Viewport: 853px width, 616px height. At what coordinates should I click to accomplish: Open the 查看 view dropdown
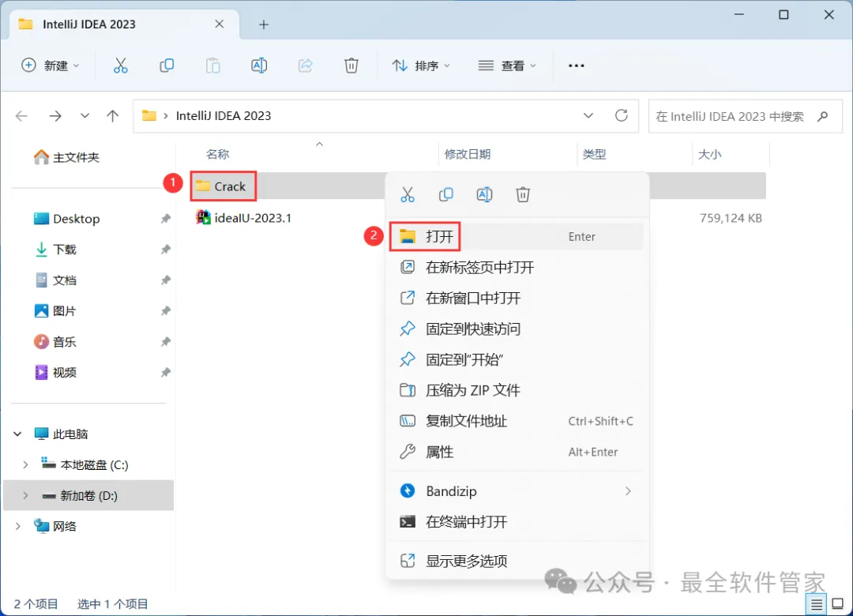[x=507, y=66]
